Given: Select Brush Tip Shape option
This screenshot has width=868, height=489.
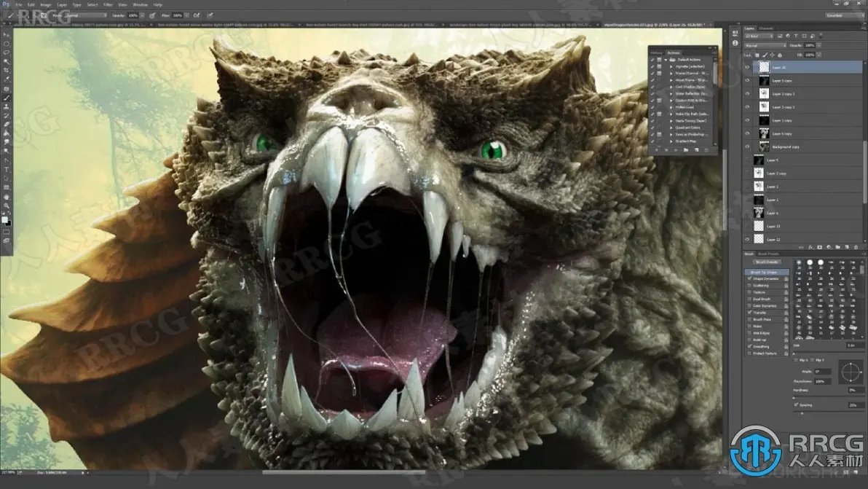Looking at the screenshot, I should 767,273.
